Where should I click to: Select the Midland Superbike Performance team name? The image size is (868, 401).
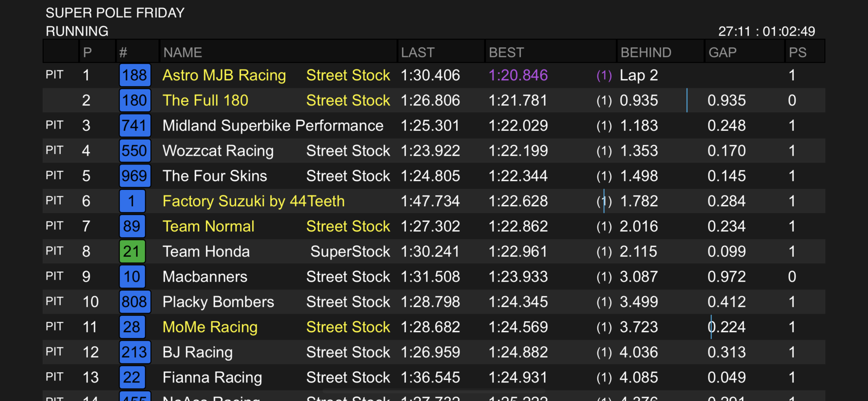(x=273, y=126)
